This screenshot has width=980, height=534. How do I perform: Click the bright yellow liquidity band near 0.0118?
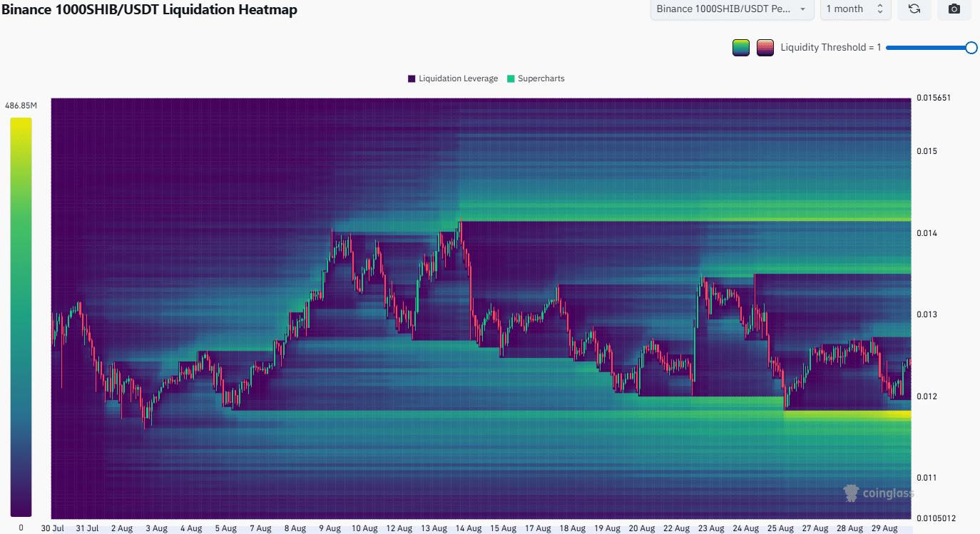pyautogui.click(x=847, y=414)
